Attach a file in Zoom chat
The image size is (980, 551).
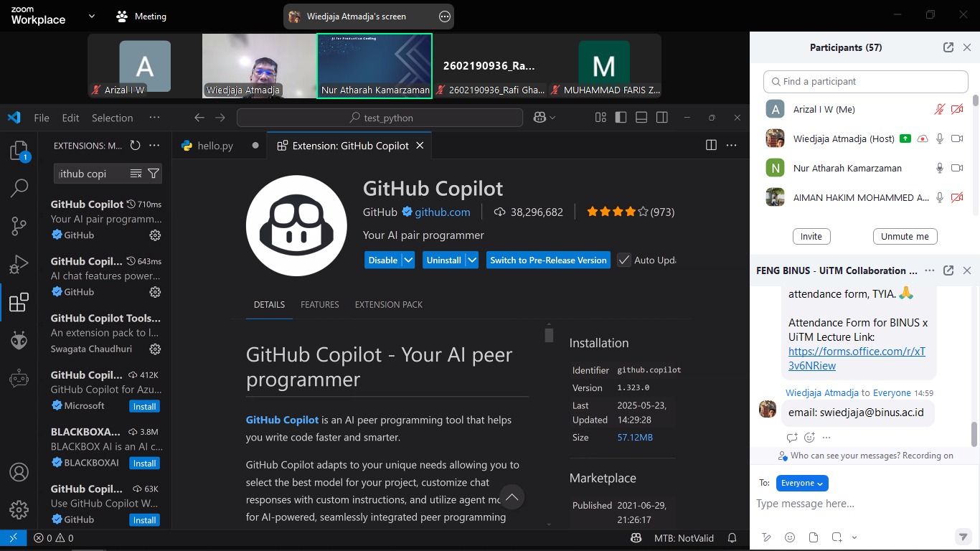[814, 537]
